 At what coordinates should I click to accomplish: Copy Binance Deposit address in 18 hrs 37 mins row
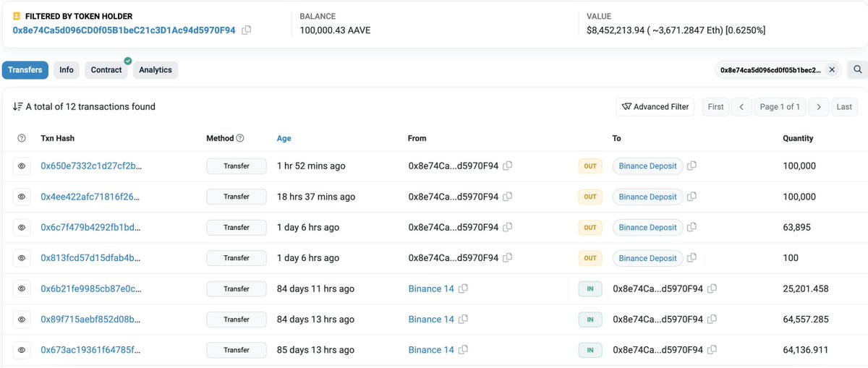click(692, 197)
